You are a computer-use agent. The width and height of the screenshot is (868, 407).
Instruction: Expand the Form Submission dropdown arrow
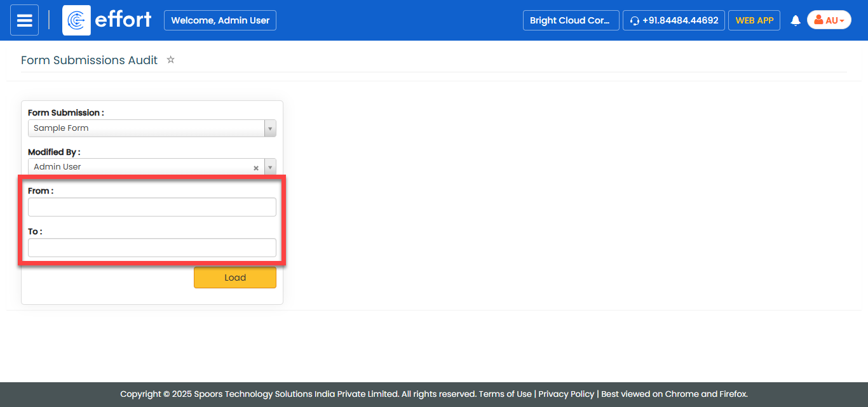point(270,128)
